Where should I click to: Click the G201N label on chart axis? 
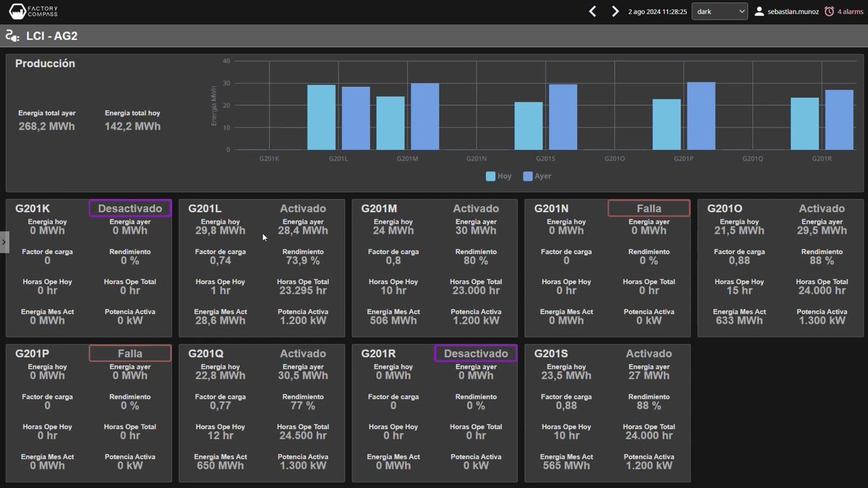477,159
